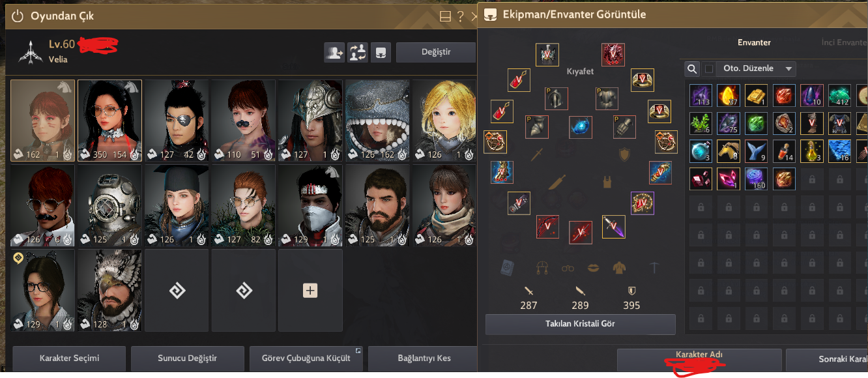This screenshot has width=868, height=378.
Task: Click the tray icon left of Değiştir
Action: click(x=381, y=53)
